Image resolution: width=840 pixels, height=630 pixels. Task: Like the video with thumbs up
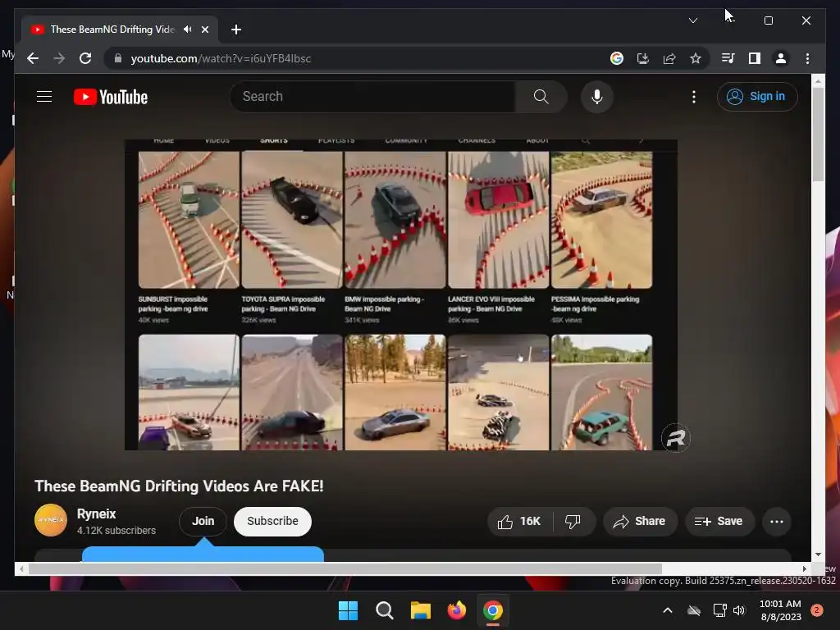[x=519, y=521]
